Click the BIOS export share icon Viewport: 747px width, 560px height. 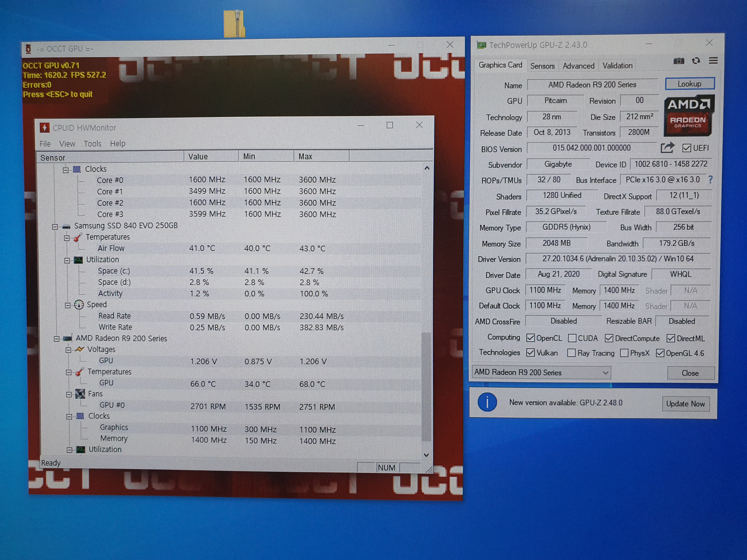click(667, 148)
